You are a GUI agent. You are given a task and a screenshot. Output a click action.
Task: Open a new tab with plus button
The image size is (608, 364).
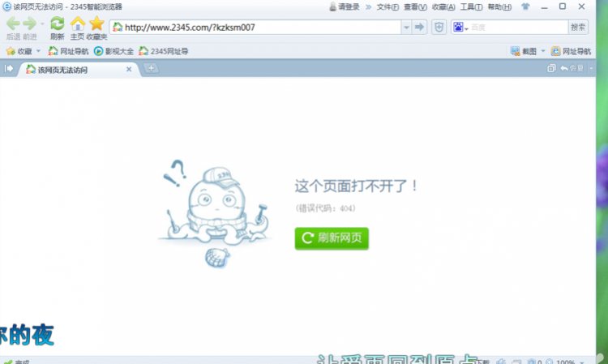151,69
